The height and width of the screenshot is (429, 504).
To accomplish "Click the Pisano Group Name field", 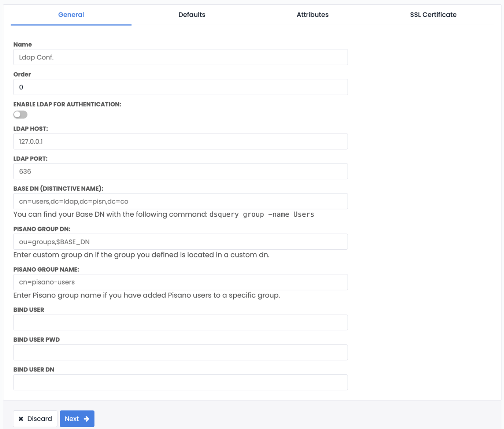I will 180,282.
